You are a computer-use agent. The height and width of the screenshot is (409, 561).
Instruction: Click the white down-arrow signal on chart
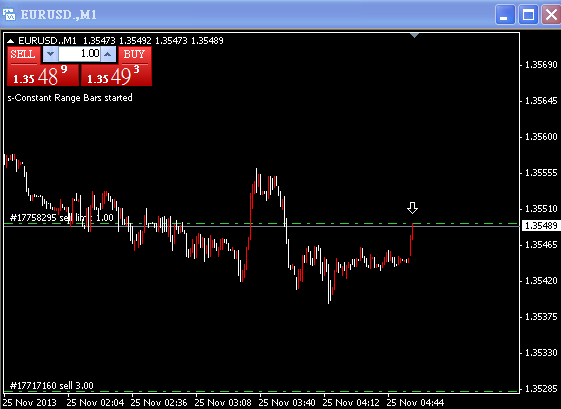click(413, 208)
